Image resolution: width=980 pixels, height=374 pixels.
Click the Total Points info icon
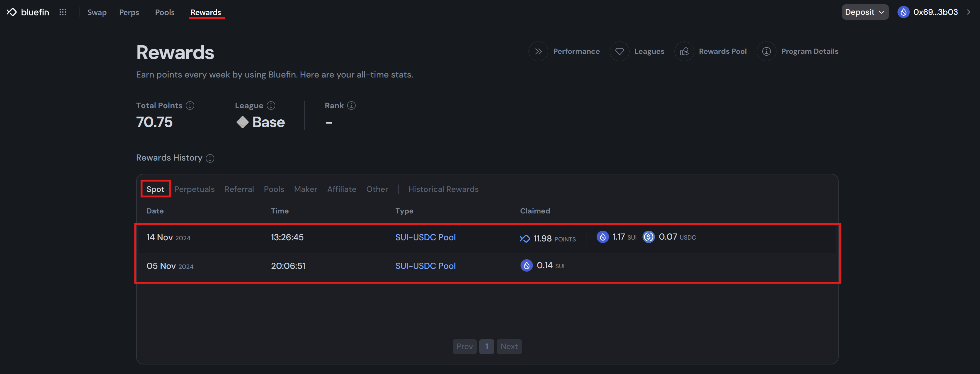tap(190, 106)
